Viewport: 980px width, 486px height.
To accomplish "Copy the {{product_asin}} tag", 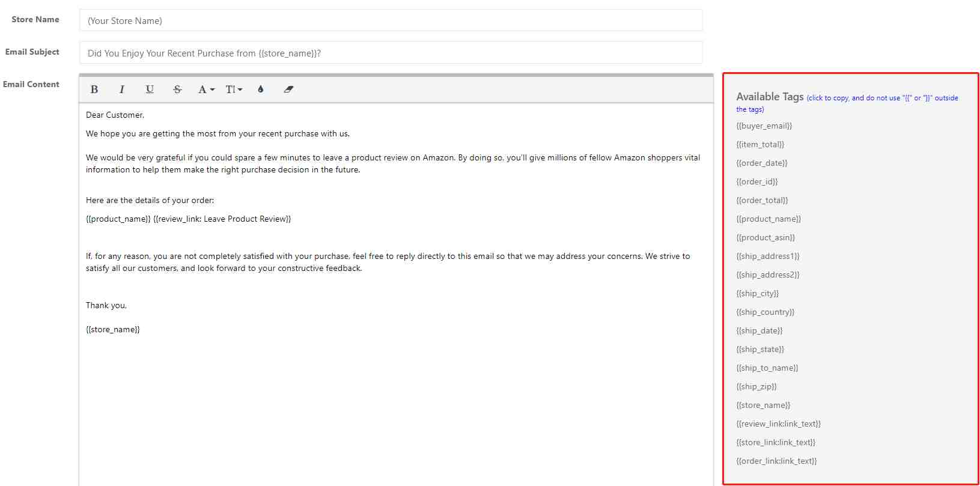I will (x=765, y=238).
